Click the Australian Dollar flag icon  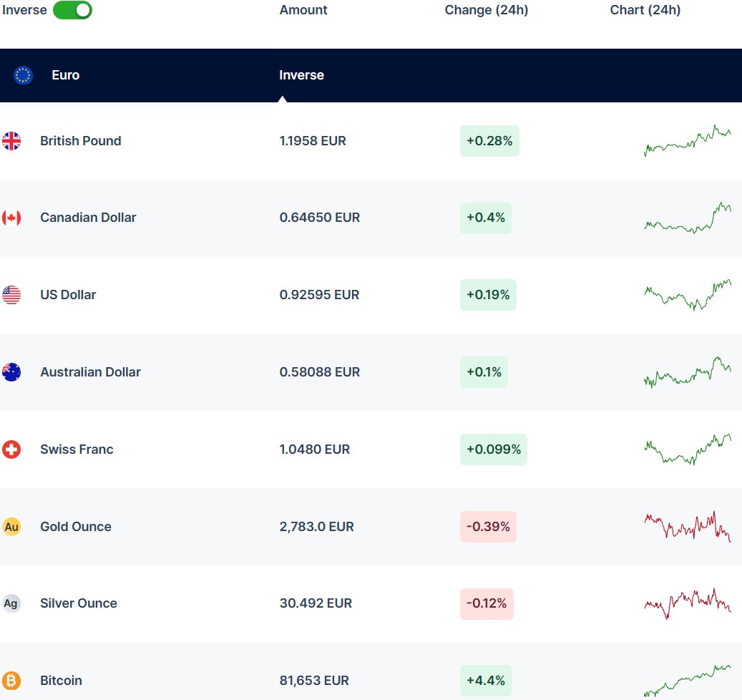pyautogui.click(x=11, y=372)
